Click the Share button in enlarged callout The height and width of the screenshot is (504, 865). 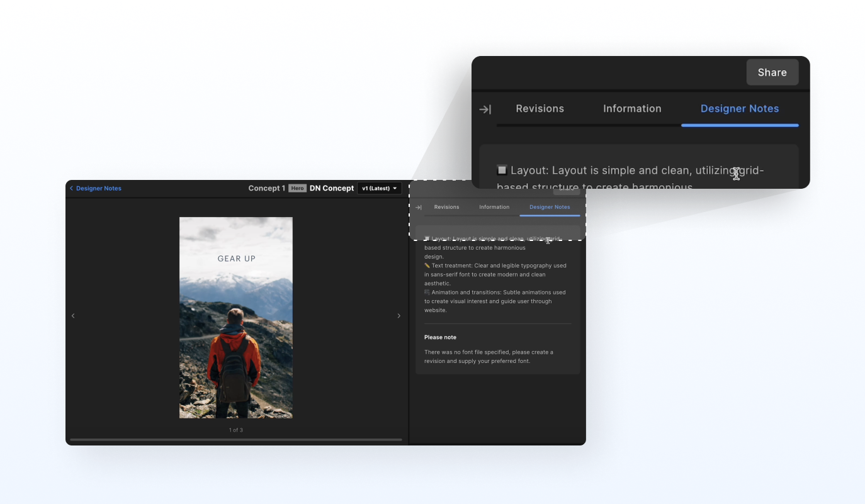(772, 72)
